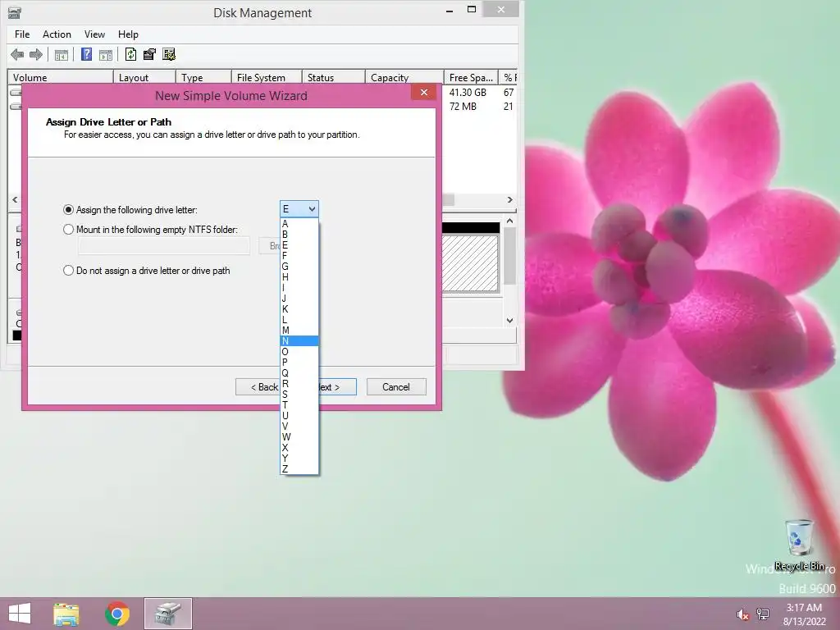
Task: Sort by the Volume column header
Action: point(60,78)
